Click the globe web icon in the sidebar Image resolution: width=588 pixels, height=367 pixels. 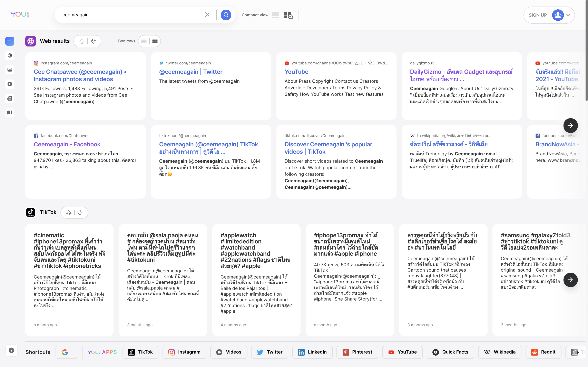tap(10, 56)
